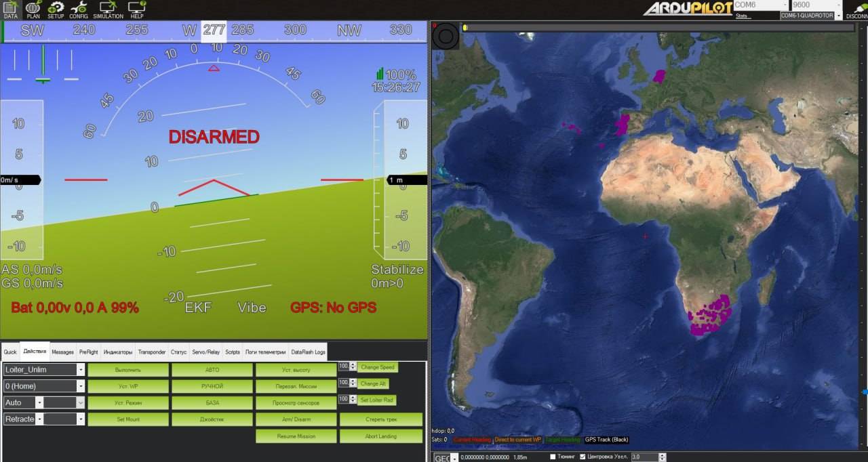
Task: Switch to the Transponder tab
Action: click(x=151, y=352)
